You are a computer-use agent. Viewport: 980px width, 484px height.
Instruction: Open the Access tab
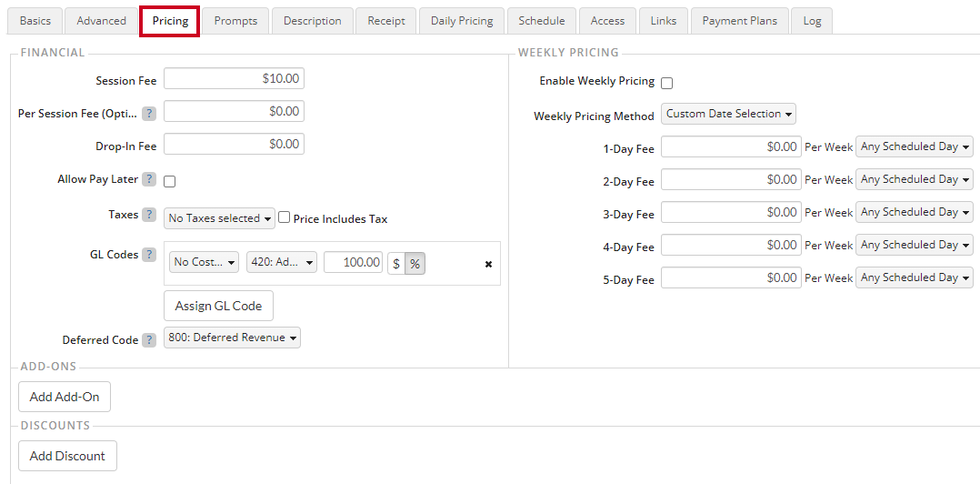pyautogui.click(x=607, y=21)
